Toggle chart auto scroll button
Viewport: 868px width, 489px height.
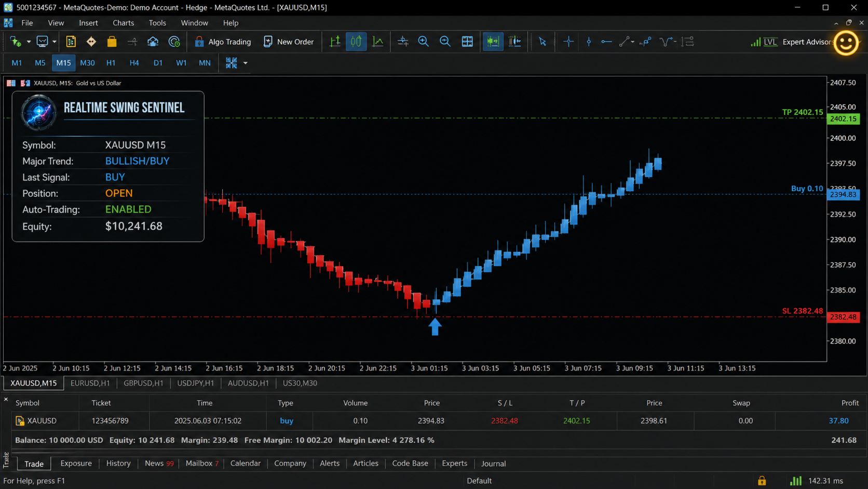(493, 42)
